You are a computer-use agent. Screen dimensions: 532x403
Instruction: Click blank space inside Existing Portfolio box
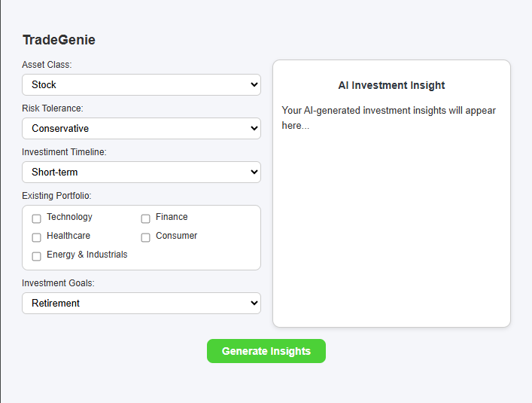203,256
